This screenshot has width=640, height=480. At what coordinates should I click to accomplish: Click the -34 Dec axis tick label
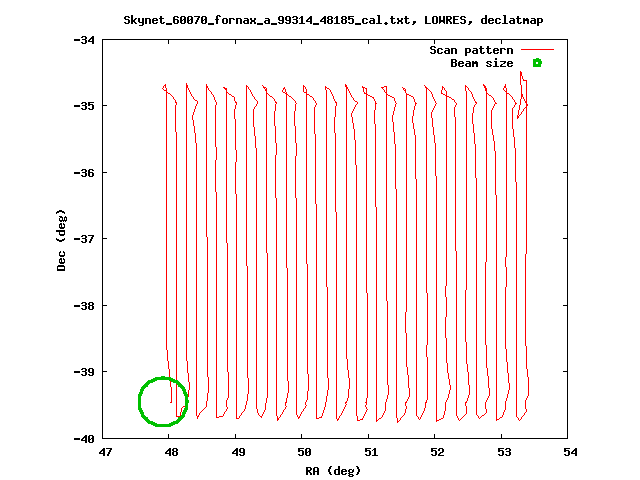point(84,40)
